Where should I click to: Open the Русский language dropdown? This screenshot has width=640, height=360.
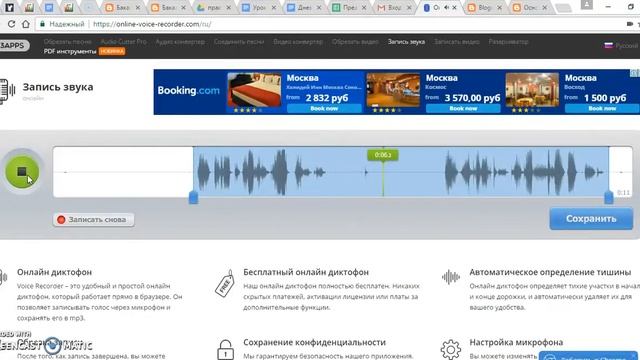[626, 46]
